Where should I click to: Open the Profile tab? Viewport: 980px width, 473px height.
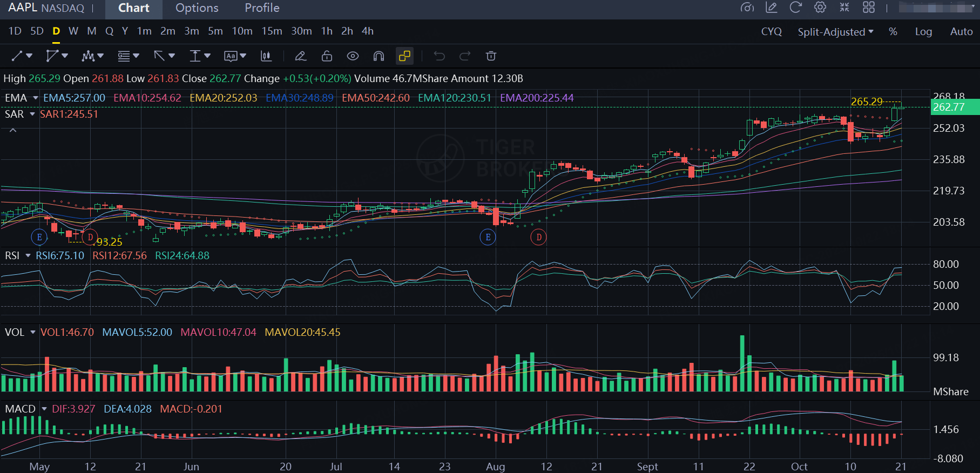pyautogui.click(x=262, y=8)
